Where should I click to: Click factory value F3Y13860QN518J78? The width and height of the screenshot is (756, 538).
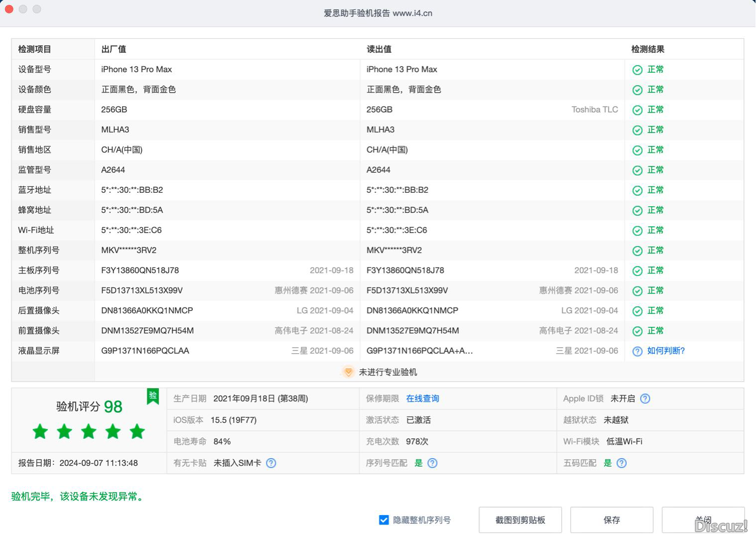pyautogui.click(x=140, y=270)
